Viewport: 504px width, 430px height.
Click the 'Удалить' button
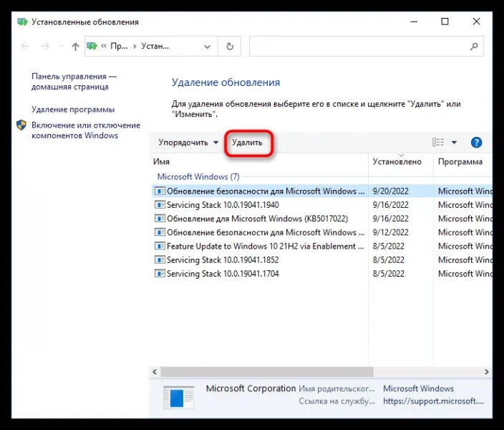pyautogui.click(x=247, y=143)
